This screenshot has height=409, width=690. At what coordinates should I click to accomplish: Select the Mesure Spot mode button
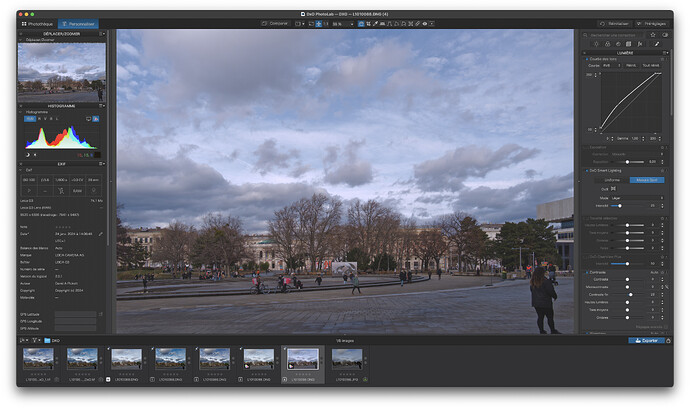(647, 180)
